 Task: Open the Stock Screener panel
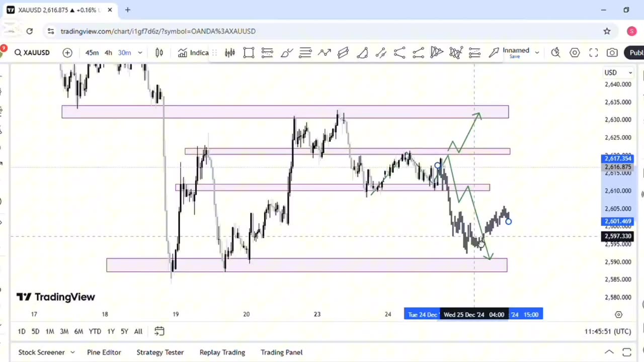coord(42,352)
